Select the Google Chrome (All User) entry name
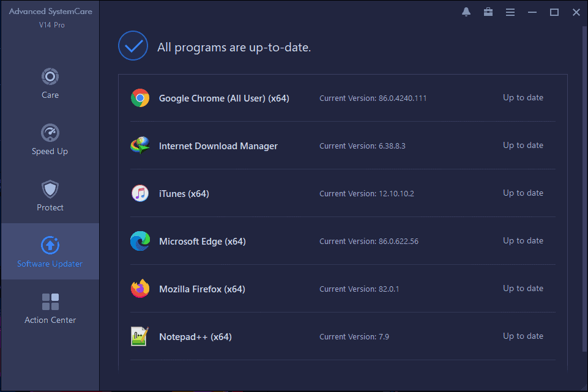The height and width of the screenshot is (392, 588). coord(224,98)
